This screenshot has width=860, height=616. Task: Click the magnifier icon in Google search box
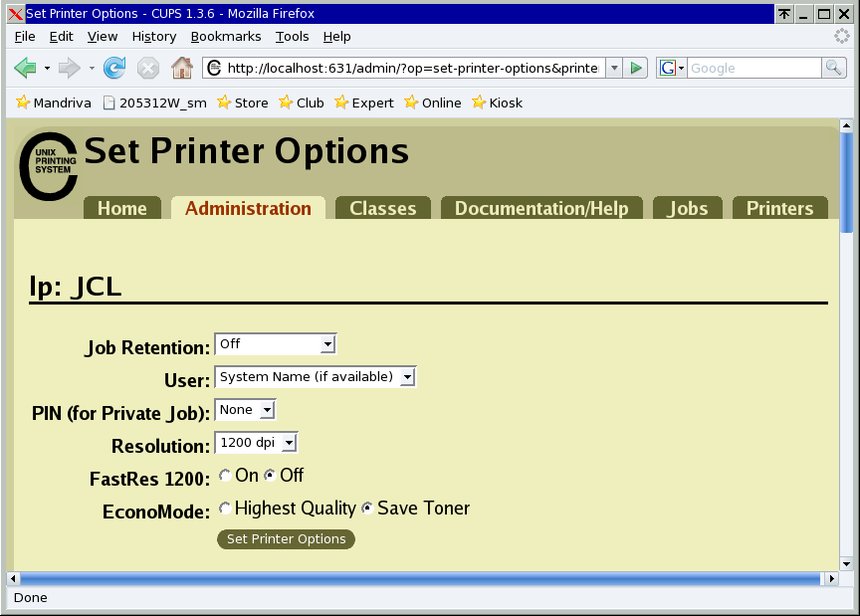(x=834, y=68)
